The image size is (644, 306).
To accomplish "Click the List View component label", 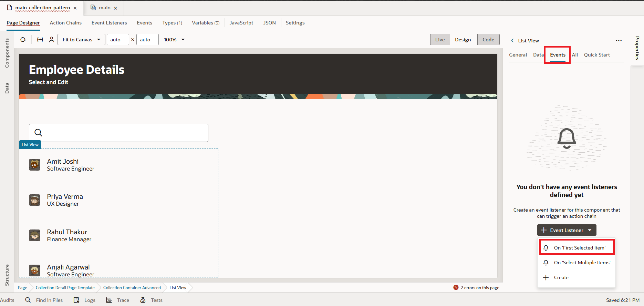I will coord(30,145).
